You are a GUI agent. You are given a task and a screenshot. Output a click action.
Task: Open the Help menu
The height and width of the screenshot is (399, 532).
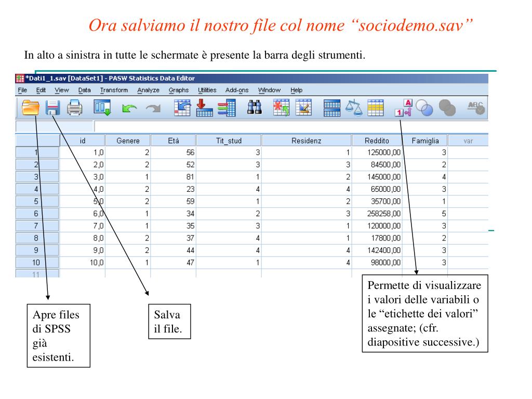pos(296,90)
